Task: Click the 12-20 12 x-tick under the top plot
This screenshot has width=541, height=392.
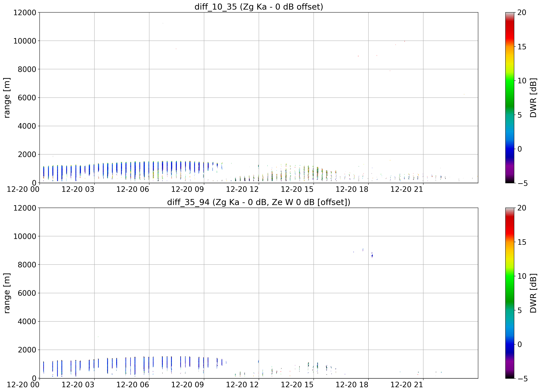Action: (242, 189)
